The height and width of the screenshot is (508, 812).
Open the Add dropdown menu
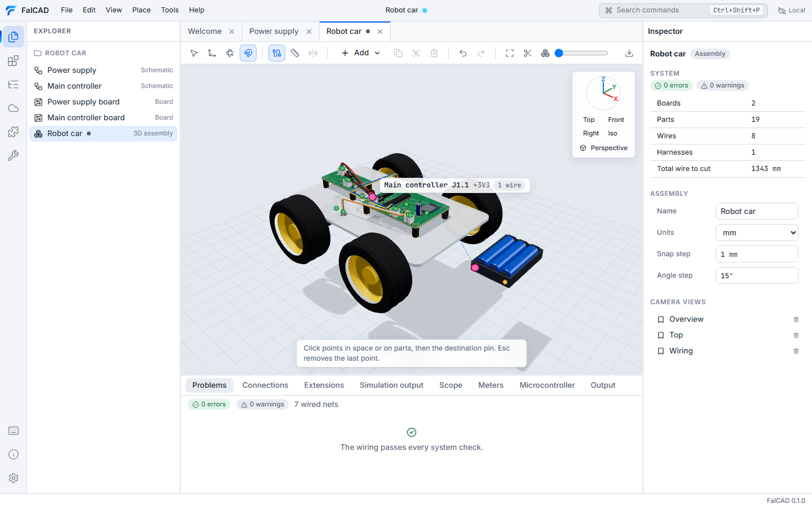click(361, 53)
